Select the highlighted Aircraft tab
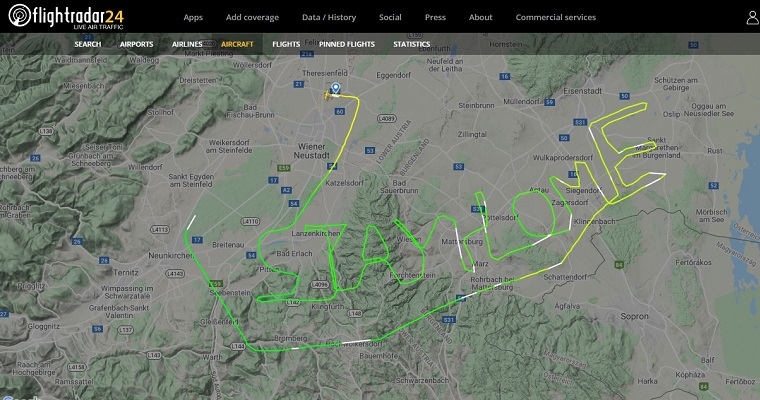Screen dimensions: 760x400 pyautogui.click(x=237, y=44)
